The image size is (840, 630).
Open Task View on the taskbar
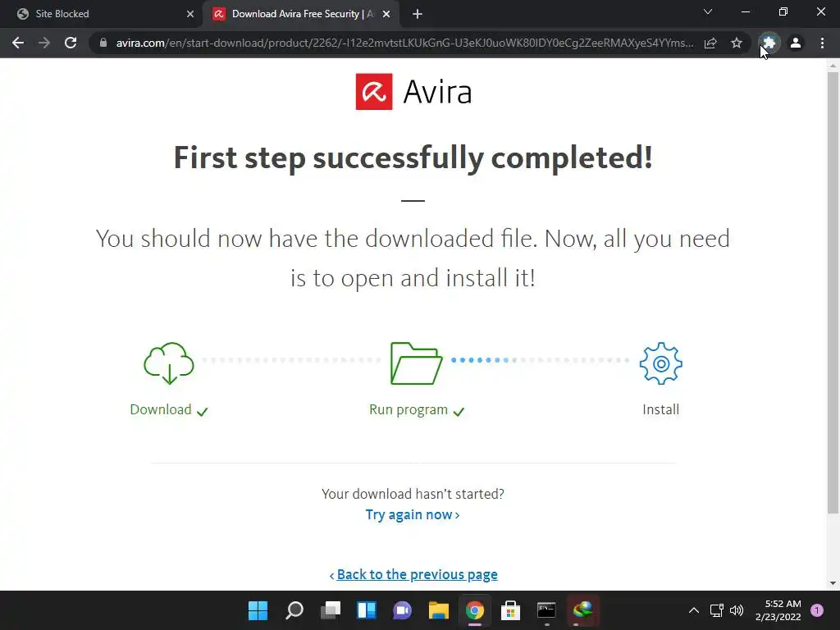click(331, 609)
